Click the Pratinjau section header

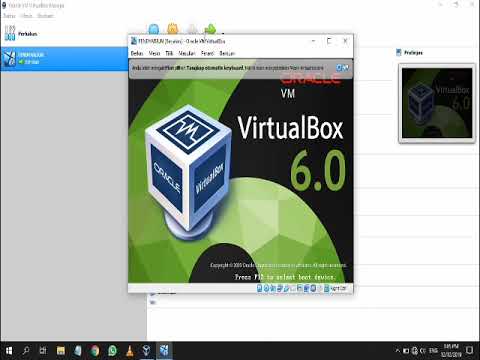[413, 53]
